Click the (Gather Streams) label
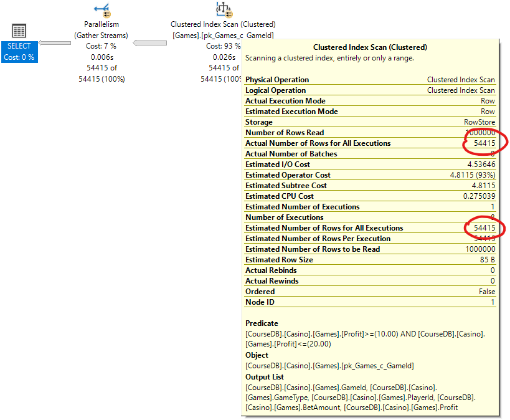The width and height of the screenshot is (510, 420). [101, 35]
